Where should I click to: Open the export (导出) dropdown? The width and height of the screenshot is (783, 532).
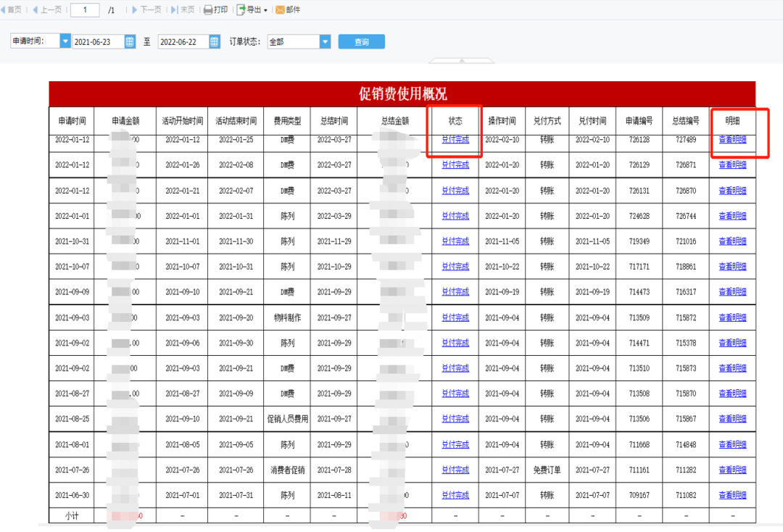tap(252, 9)
